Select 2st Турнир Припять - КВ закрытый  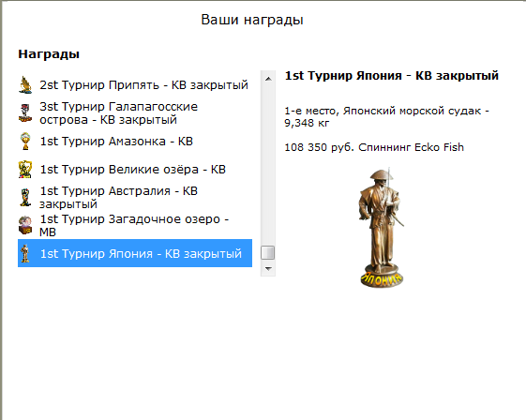[x=135, y=85]
